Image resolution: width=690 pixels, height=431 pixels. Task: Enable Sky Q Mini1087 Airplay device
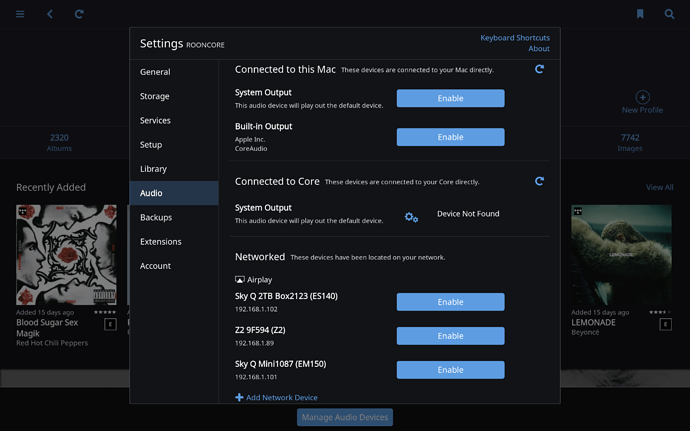pos(450,370)
